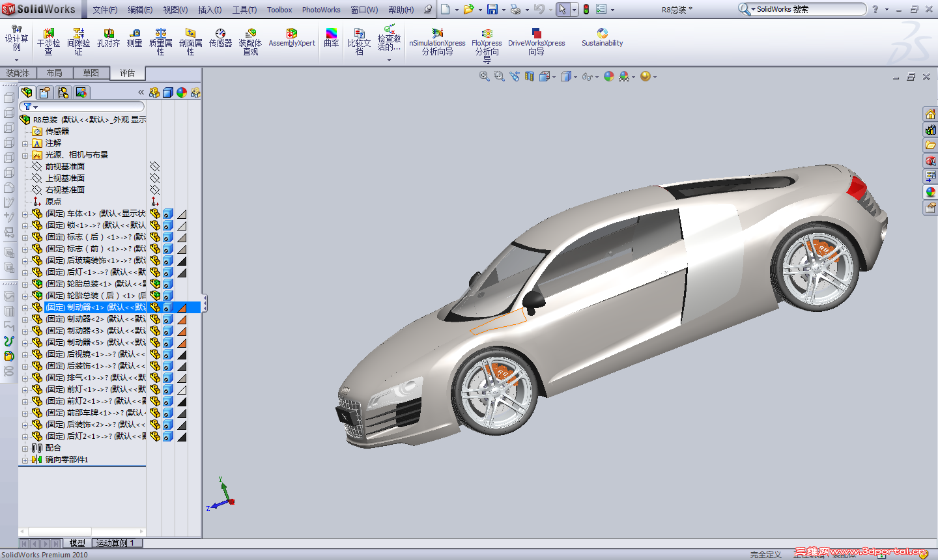The height and width of the screenshot is (560, 938).
Task: Toggle visibility of 制动器<2> in the display pane
Action: tap(154, 319)
